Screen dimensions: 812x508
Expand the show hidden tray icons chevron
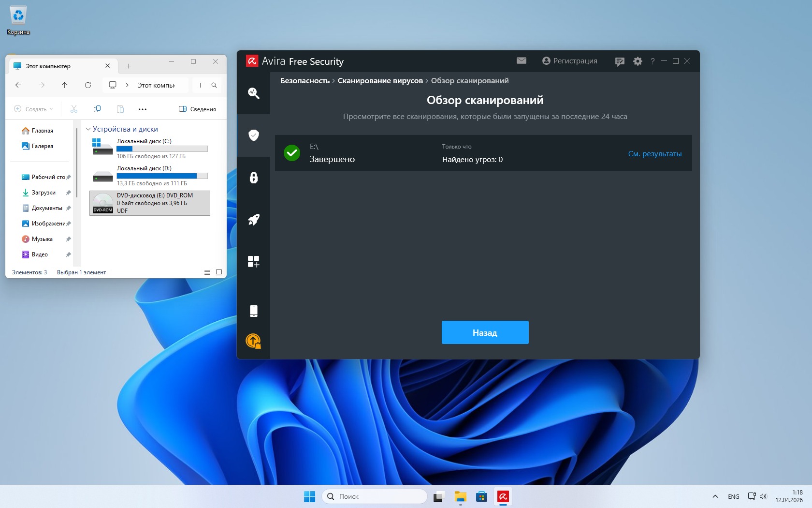click(x=715, y=496)
